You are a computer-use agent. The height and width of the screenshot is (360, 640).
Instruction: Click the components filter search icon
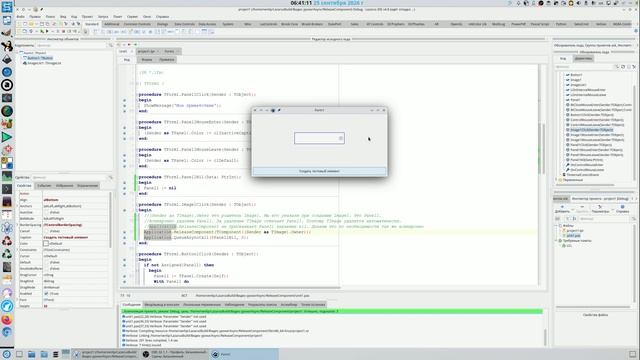pos(110,45)
